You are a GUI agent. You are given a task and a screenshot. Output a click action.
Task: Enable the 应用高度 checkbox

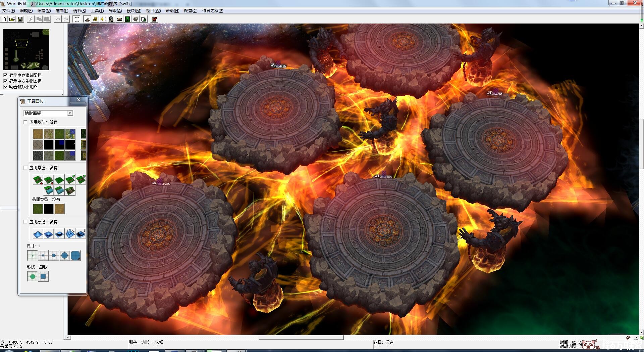tap(26, 222)
